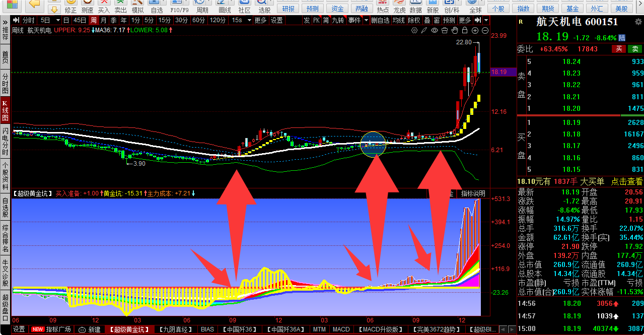Click the chart pencil edit icon

(424, 30)
